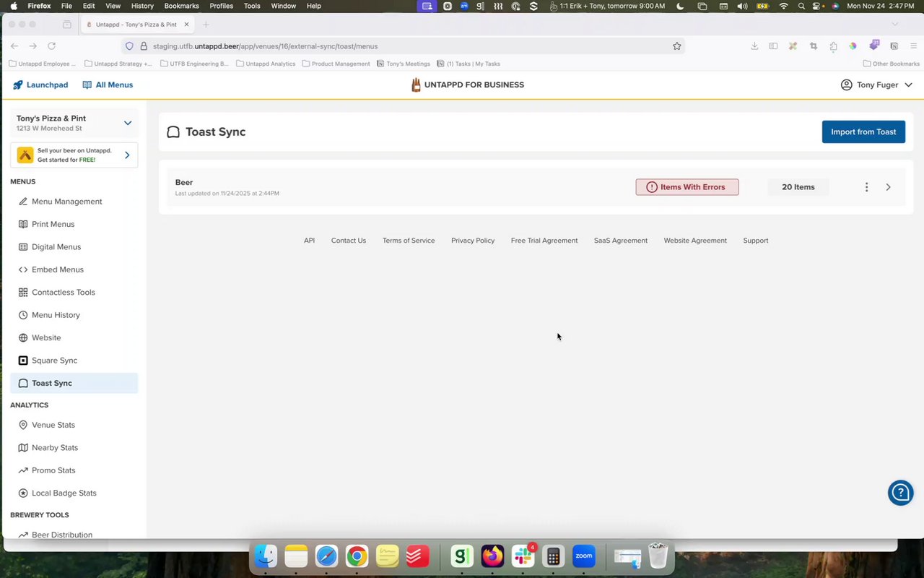
Task: Click Untappd for Business logo
Action: pyautogui.click(x=468, y=85)
